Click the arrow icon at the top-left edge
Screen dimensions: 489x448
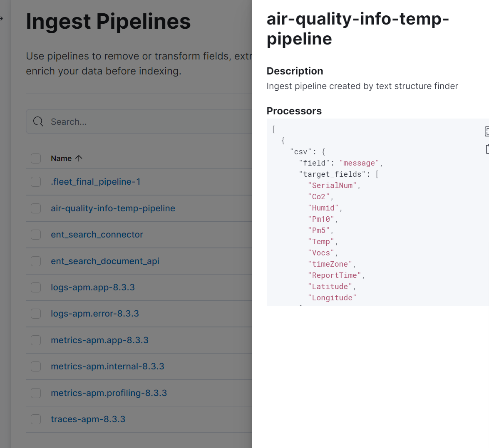point(2,18)
